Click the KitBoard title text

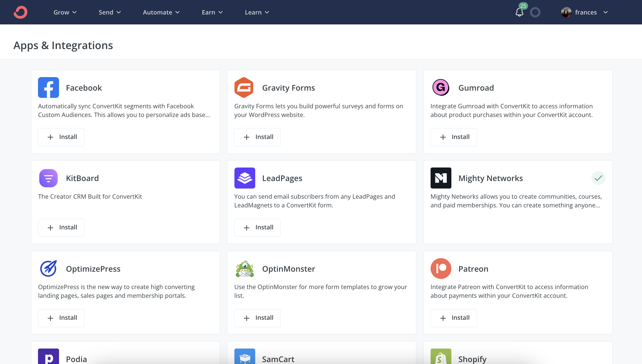tap(82, 178)
